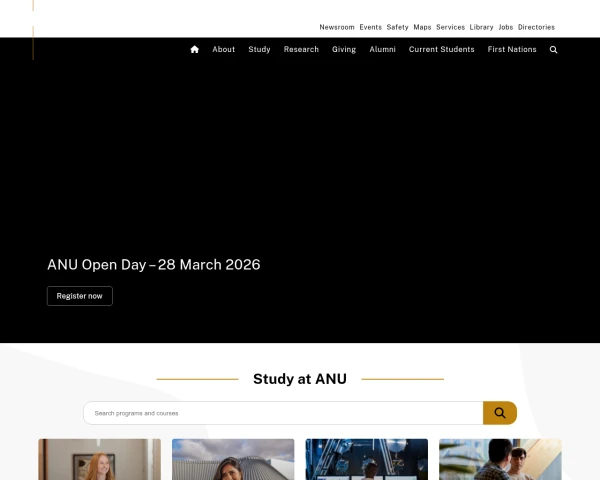This screenshot has height=480, width=600.
Task: Open the card showing stage lighting equipment
Action: coord(367,459)
